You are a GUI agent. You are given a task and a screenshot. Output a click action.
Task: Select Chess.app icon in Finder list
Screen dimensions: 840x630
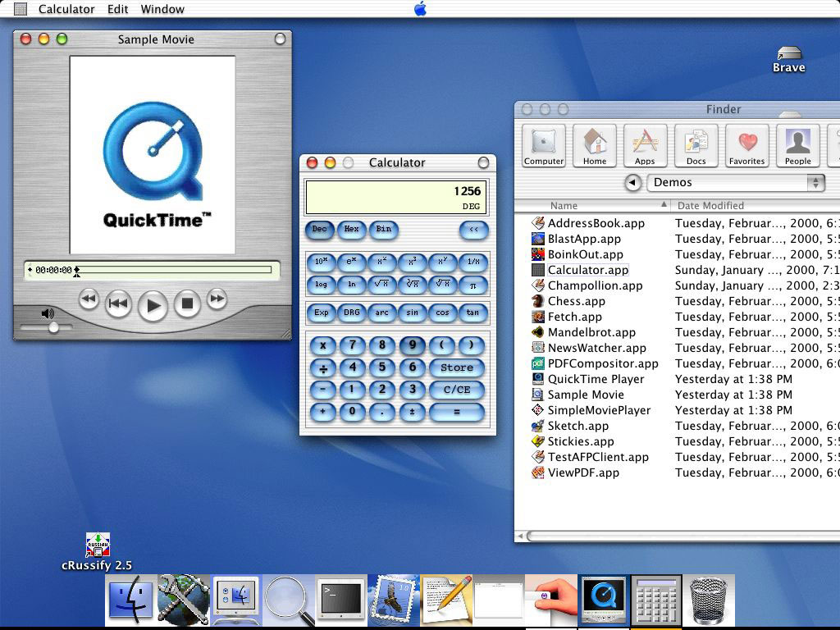tap(538, 300)
